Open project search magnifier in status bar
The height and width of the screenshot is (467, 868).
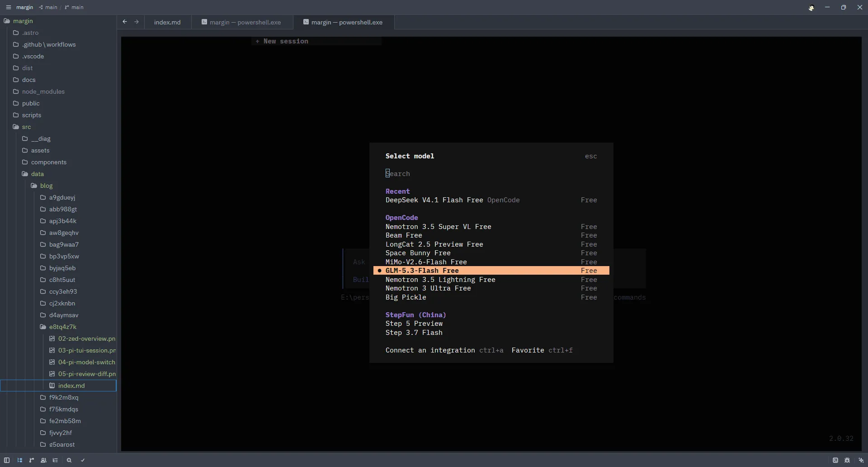coord(69,460)
